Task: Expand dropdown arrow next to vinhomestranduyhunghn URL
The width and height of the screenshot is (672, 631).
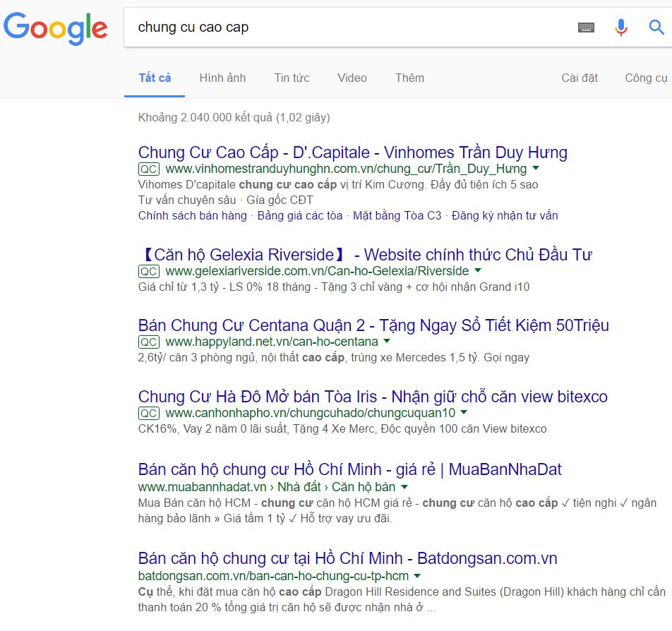Action: tap(536, 169)
